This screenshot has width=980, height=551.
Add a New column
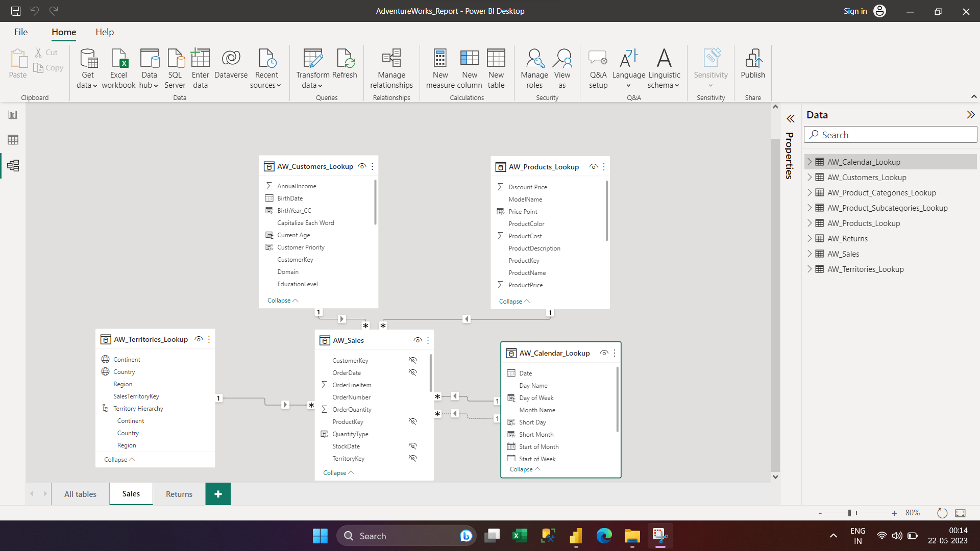coord(470,68)
